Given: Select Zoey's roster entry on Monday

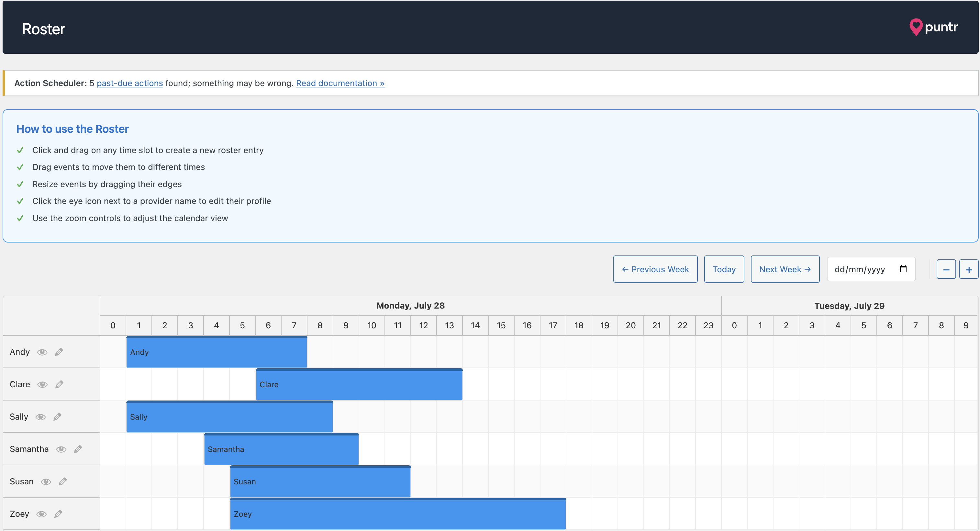Looking at the screenshot, I should click(397, 514).
